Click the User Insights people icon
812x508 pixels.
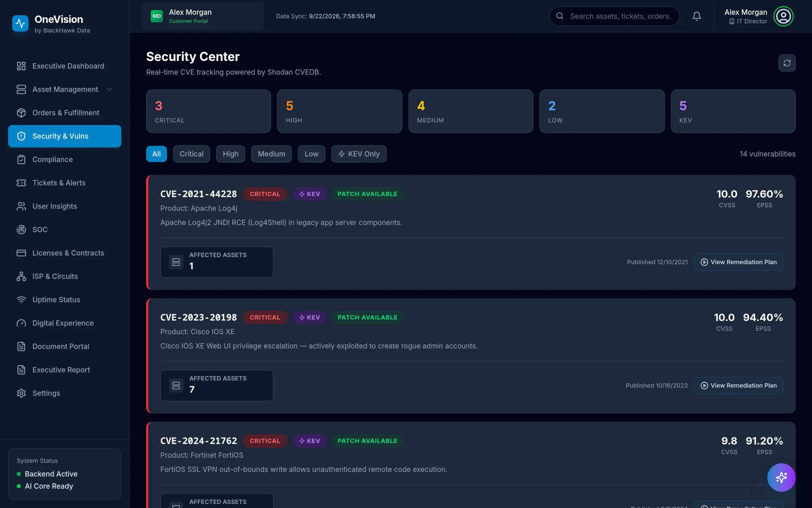point(21,206)
